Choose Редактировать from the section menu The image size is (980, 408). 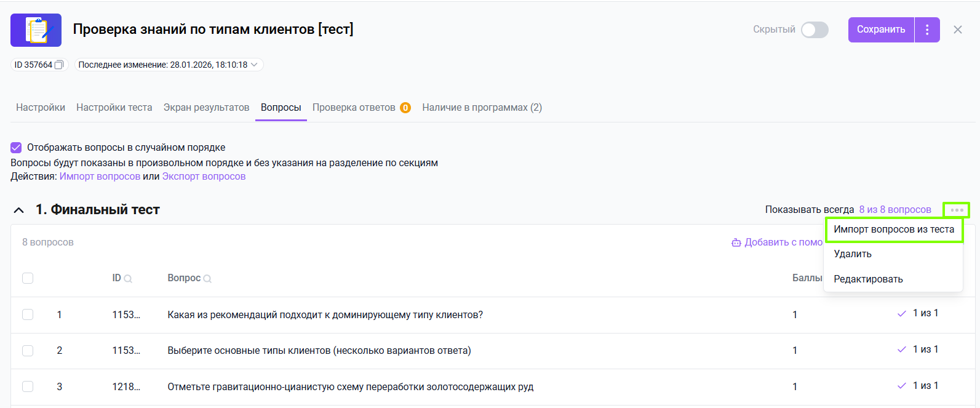pyautogui.click(x=869, y=279)
